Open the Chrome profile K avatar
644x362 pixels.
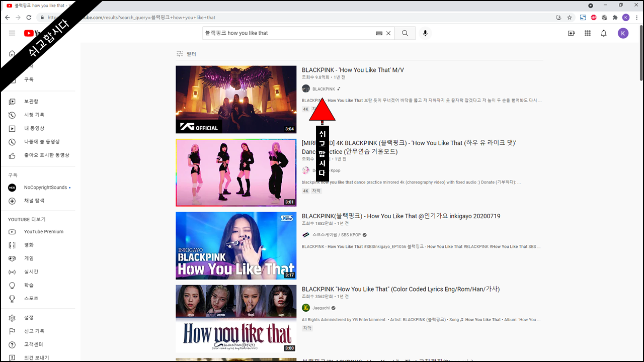click(626, 17)
